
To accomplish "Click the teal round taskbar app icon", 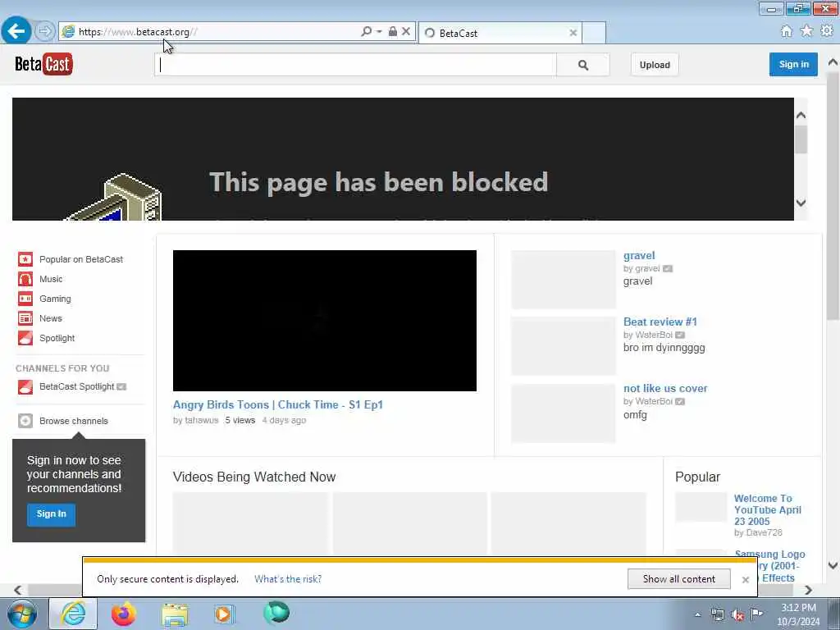I will tap(276, 612).
